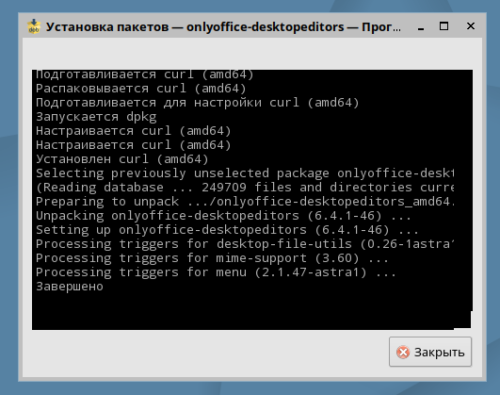Click the Завершено line in the terminal
Screen dimensions: 500x395
pyautogui.click(x=70, y=287)
